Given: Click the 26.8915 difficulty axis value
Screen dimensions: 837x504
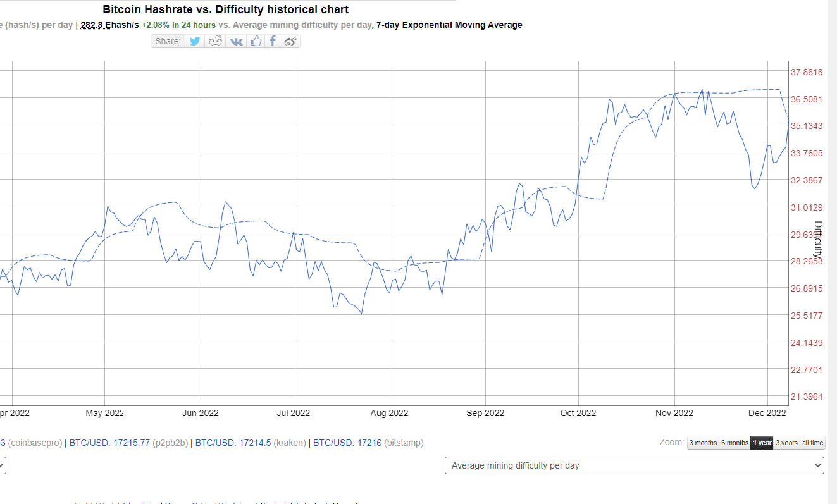Looking at the screenshot, I should click(x=807, y=288).
